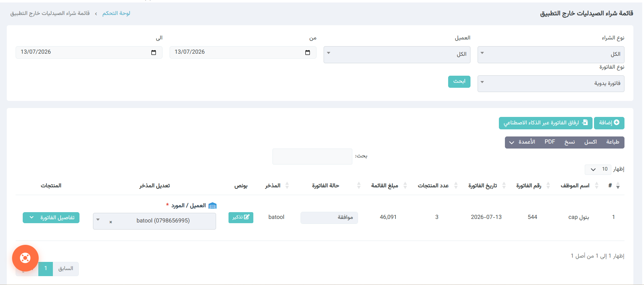
Task: Go to لوحة التحكم breadcrumb link
Action: 116,13
